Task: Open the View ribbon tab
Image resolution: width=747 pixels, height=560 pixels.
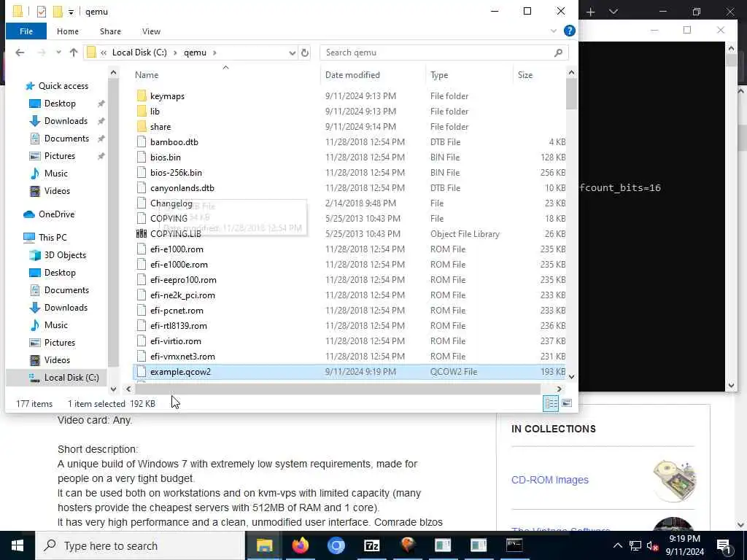Action: tap(151, 31)
